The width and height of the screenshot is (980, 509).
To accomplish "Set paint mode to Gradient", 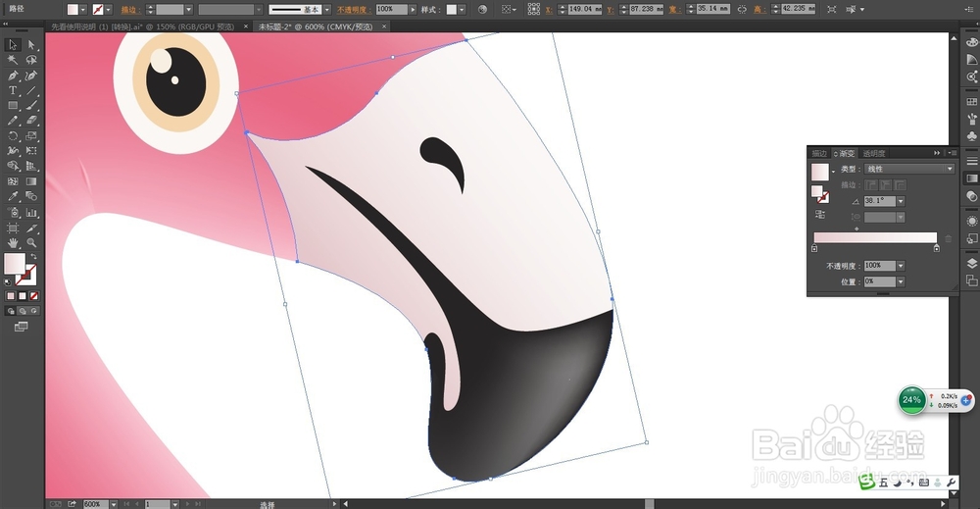I will (x=23, y=296).
